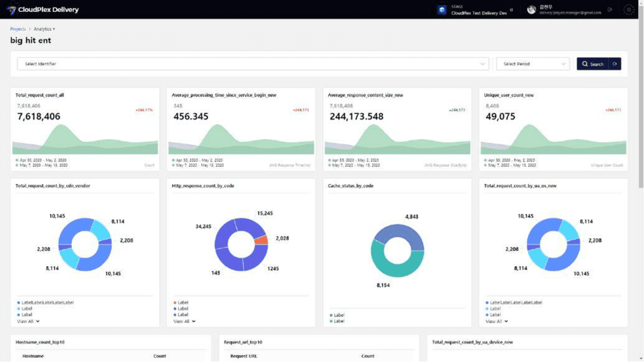Click the 244,173.548 average response size value
The width and height of the screenshot is (644, 362).
click(357, 116)
